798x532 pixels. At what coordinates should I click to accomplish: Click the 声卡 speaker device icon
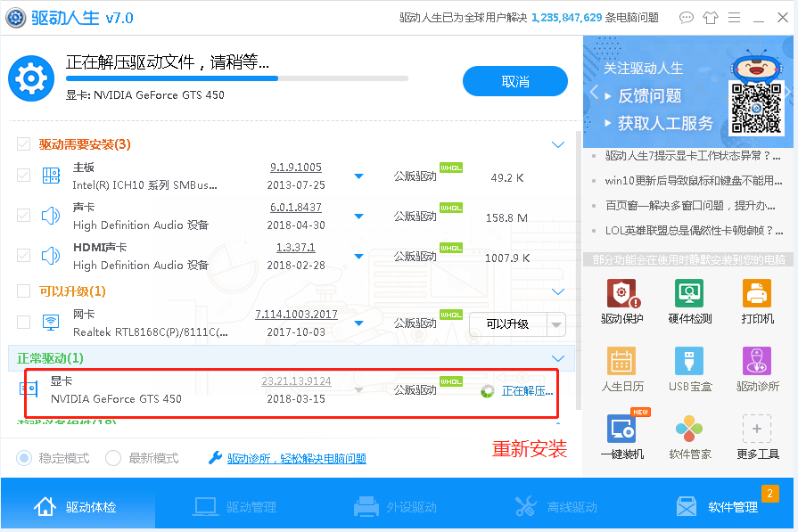(x=51, y=216)
